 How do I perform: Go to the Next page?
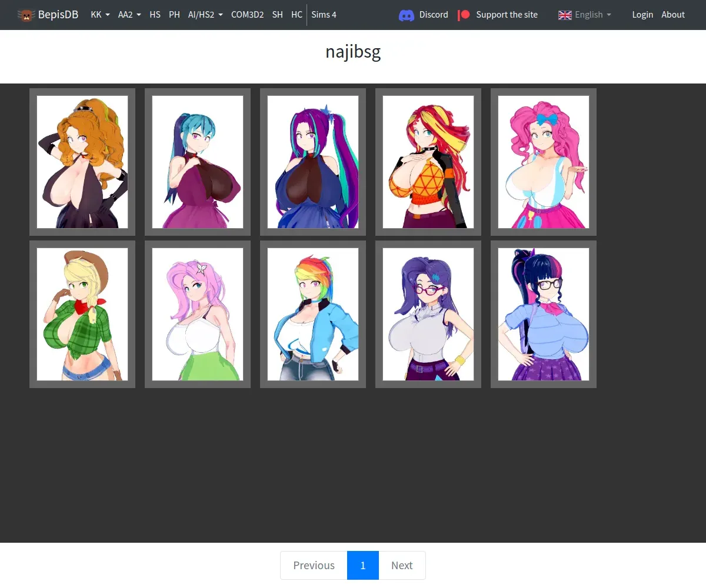pos(402,565)
